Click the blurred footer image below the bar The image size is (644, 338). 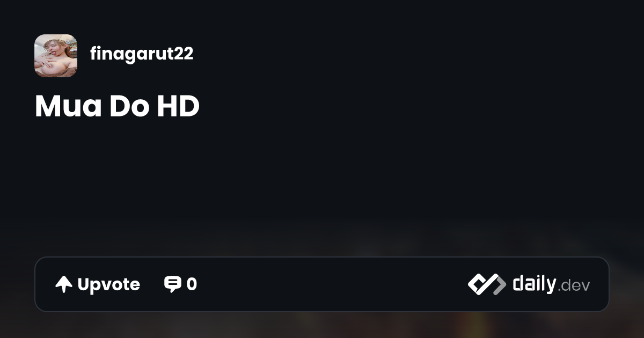pyautogui.click(x=322, y=325)
